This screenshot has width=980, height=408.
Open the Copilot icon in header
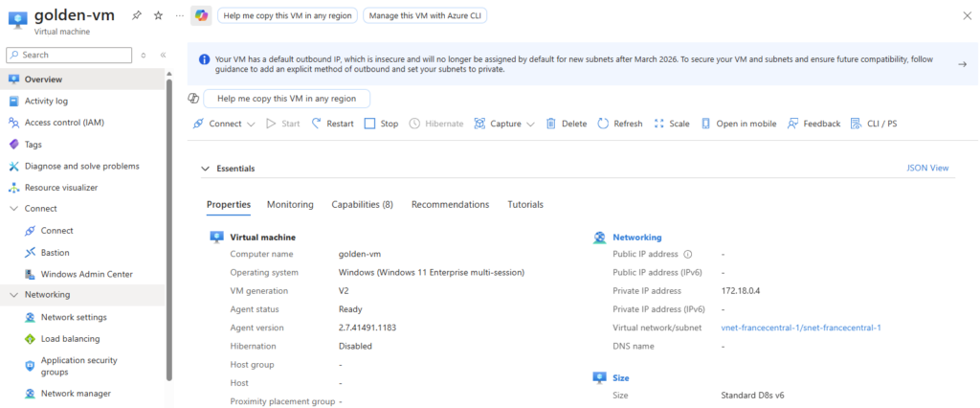click(201, 15)
